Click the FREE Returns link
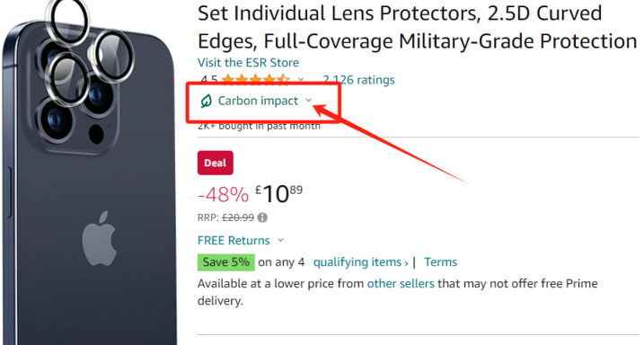Image resolution: width=644 pixels, height=345 pixels. point(234,240)
